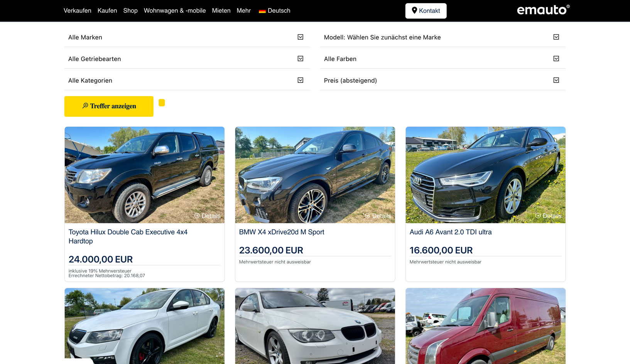Click the Kontakt button
630x364 pixels.
pos(426,11)
